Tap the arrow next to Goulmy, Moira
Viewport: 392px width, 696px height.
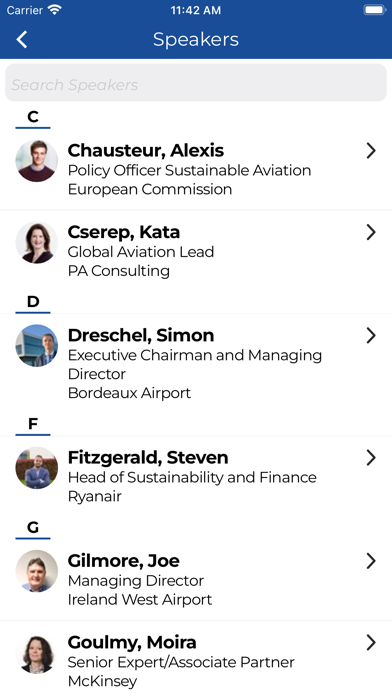(x=371, y=643)
